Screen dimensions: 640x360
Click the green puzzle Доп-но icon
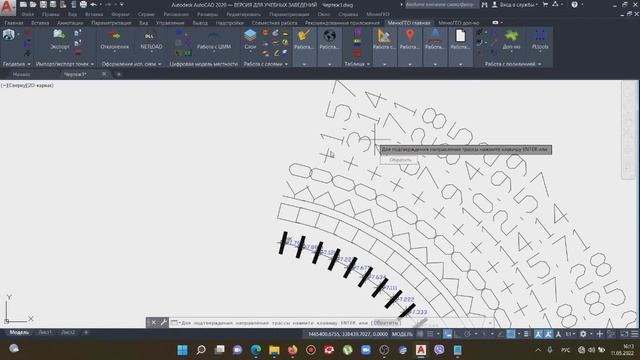coord(511,36)
